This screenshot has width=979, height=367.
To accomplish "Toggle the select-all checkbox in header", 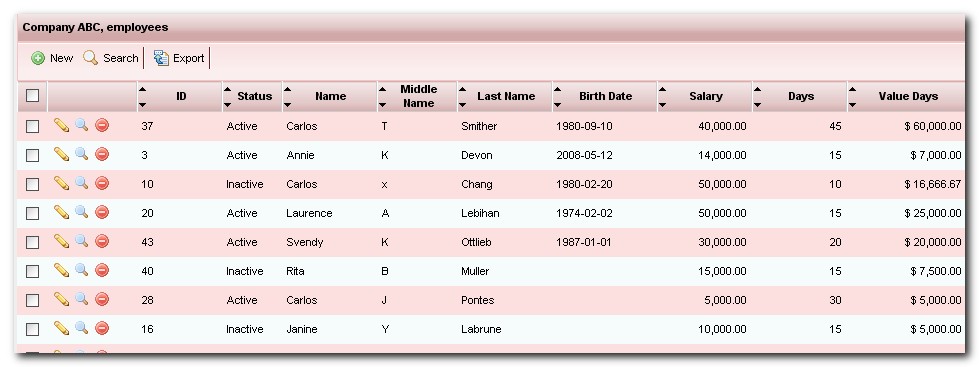I will tap(32, 96).
